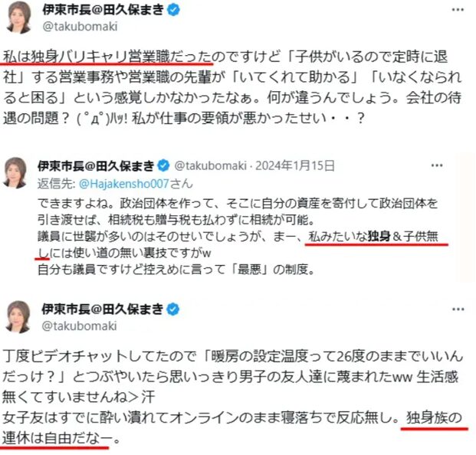Open the first tweet's three-dot more menu
The image size is (476, 455).
[458, 10]
